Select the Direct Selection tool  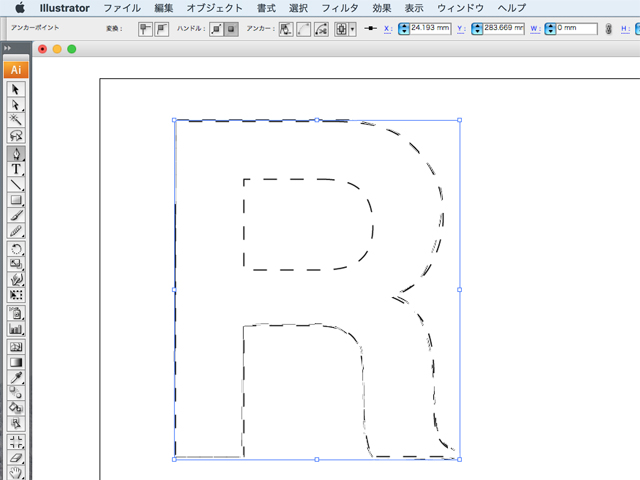coord(15,104)
